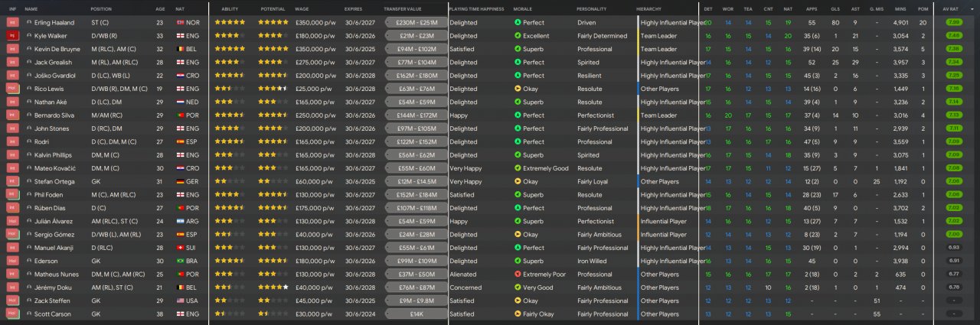Image resolution: width=980 pixels, height=325 pixels.
Task: Click Ederson's Hol status badge
Action: point(12,261)
